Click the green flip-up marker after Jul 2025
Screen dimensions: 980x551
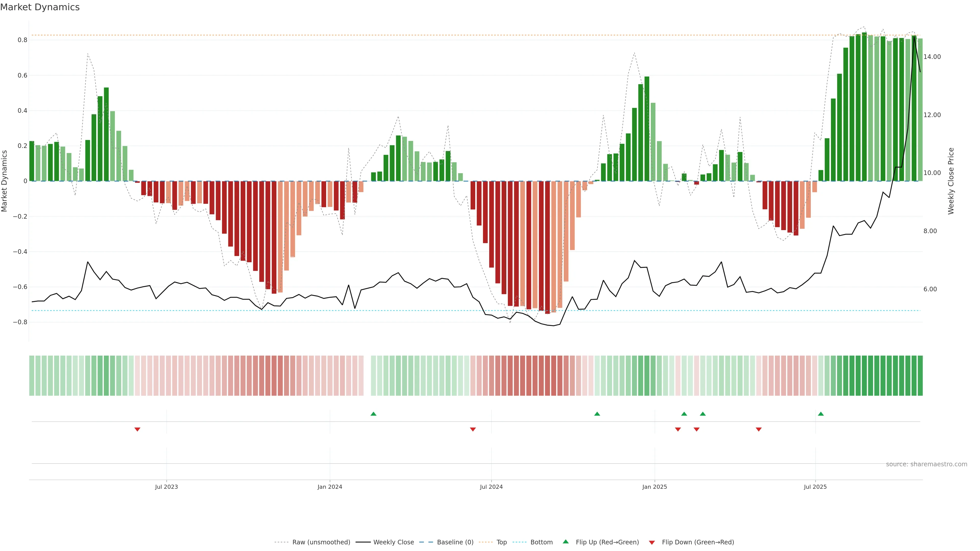click(x=820, y=414)
